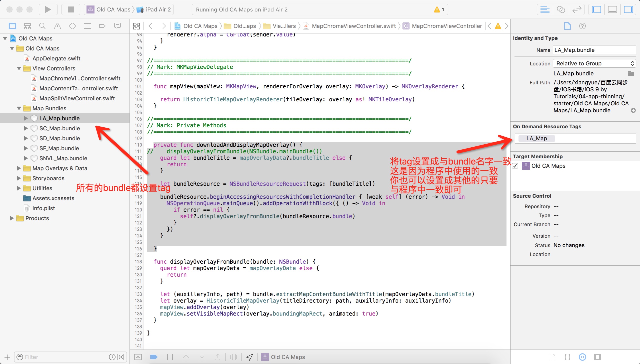
Task: Open the Old CA Maps scheme selector
Action: click(x=109, y=9)
